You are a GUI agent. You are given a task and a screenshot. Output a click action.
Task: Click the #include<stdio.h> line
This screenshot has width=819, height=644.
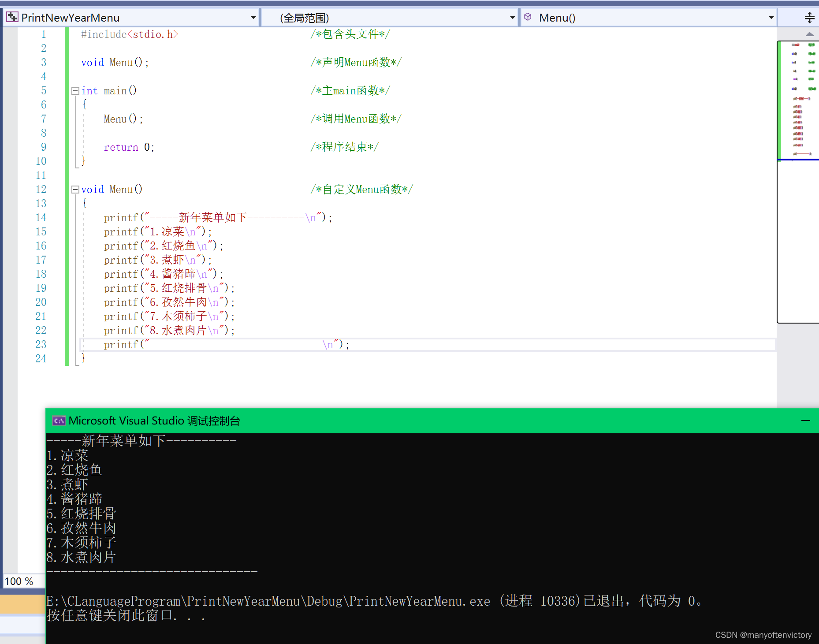tap(130, 34)
